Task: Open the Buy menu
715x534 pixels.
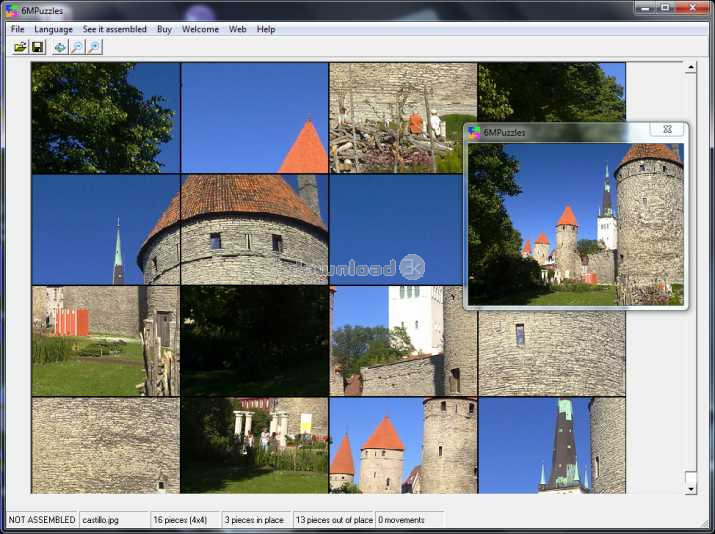Action: 164,29
